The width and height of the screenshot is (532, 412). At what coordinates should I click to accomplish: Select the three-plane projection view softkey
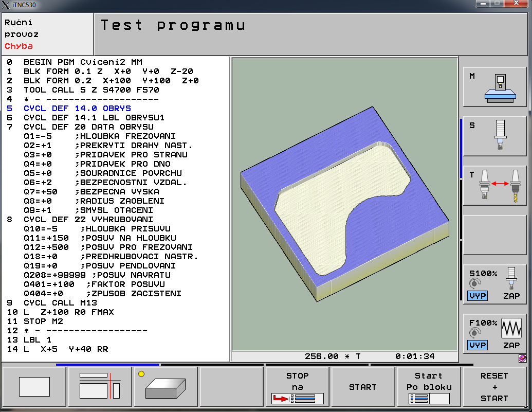tap(100, 387)
